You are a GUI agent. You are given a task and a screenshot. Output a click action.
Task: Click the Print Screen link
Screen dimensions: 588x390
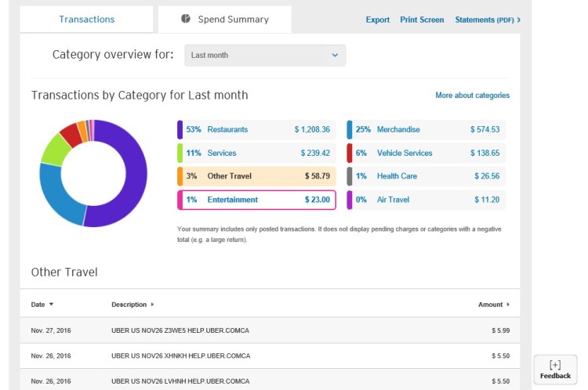422,20
